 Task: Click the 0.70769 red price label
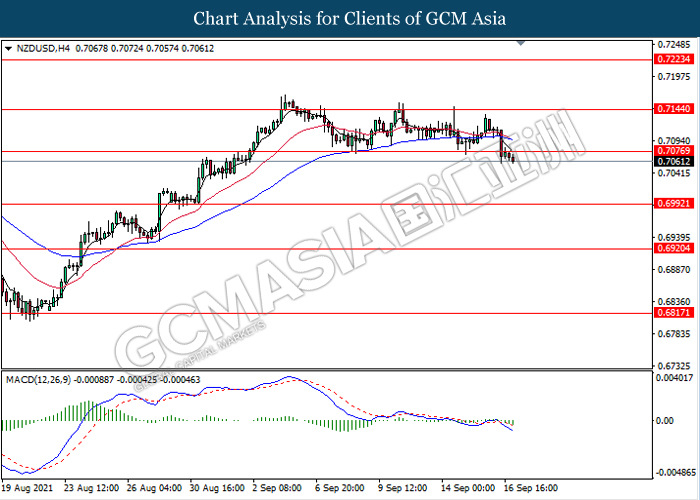pos(674,151)
